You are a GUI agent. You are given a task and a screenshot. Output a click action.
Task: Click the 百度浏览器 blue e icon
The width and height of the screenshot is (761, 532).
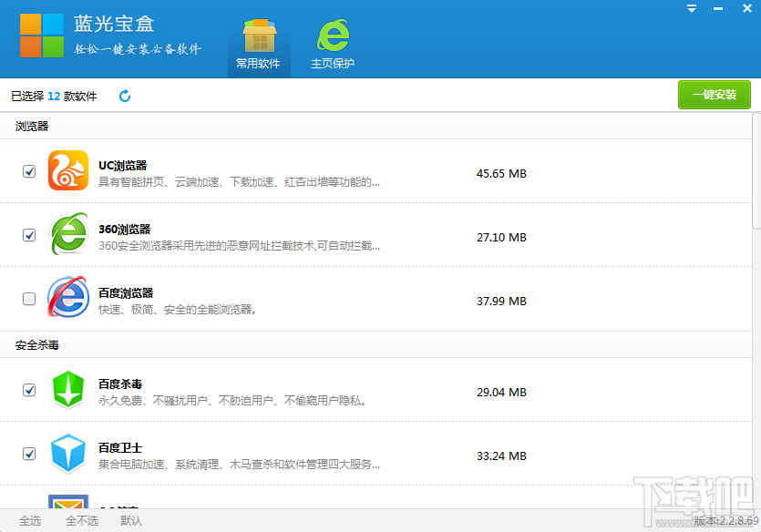coord(68,297)
